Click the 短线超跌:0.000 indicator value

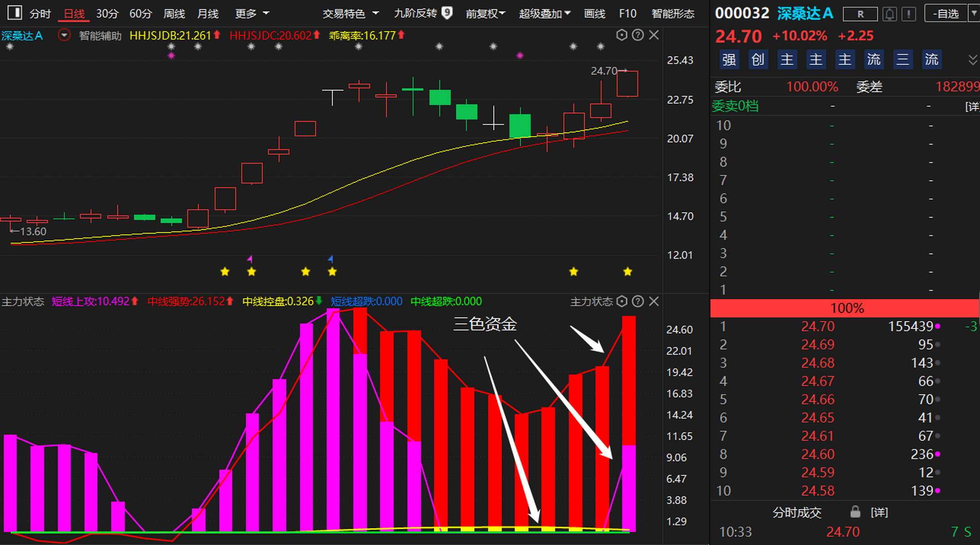(366, 301)
